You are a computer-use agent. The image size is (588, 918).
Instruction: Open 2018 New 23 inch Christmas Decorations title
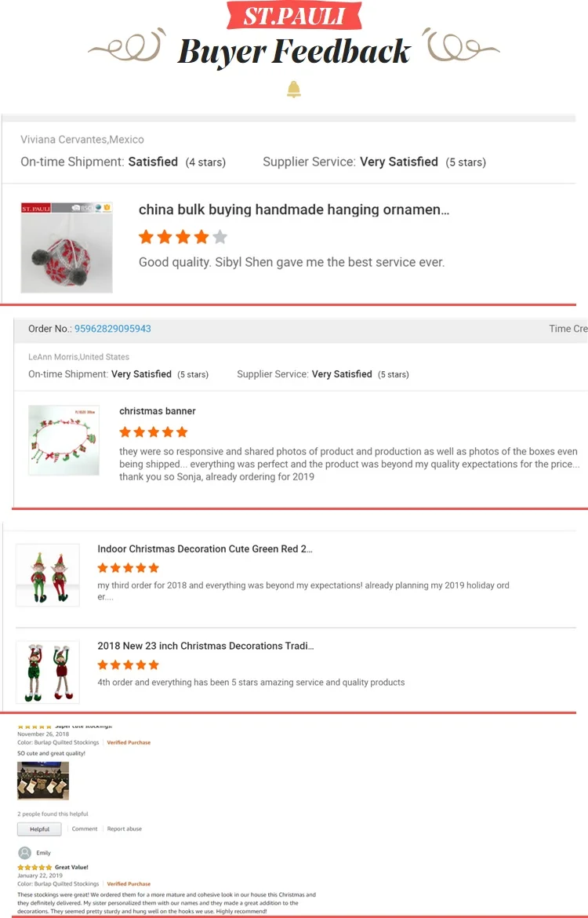click(x=205, y=646)
